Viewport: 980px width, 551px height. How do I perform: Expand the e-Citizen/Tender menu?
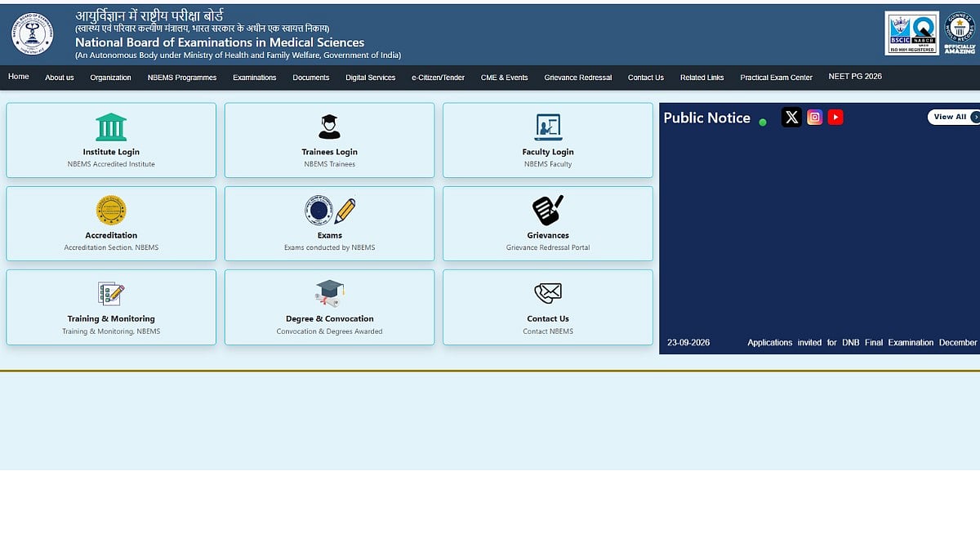[x=439, y=78]
